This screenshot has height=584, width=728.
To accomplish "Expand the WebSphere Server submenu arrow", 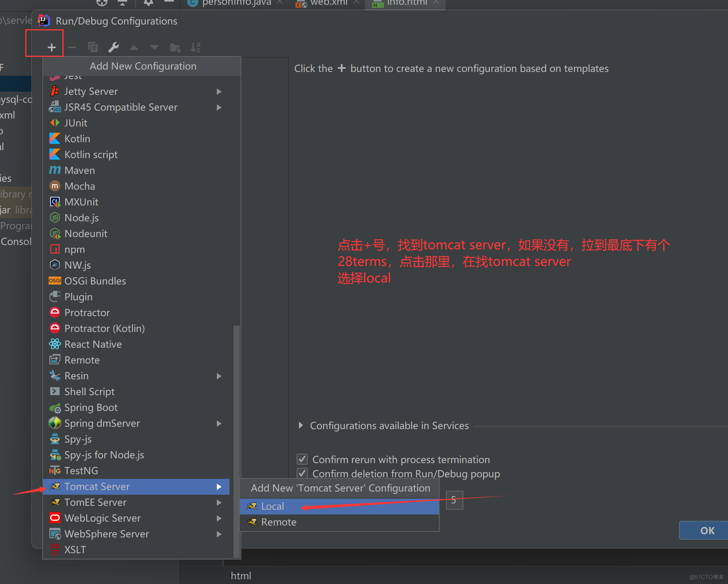I will click(x=219, y=534).
